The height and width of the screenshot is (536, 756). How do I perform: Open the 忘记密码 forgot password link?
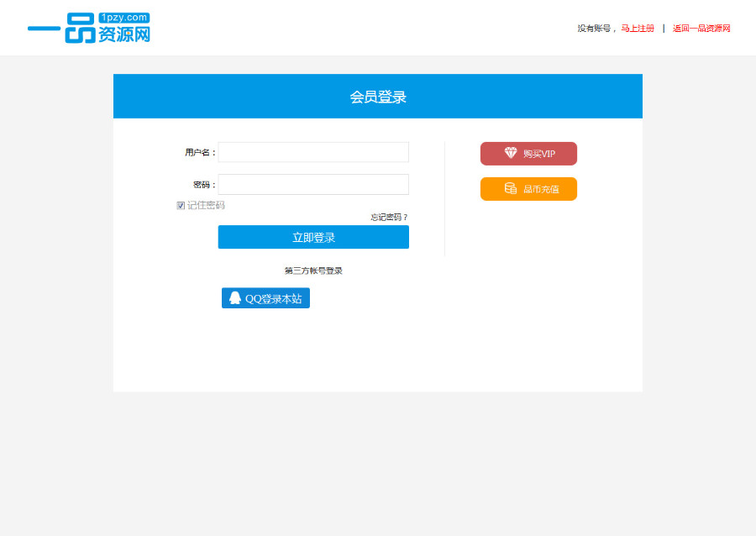(386, 216)
